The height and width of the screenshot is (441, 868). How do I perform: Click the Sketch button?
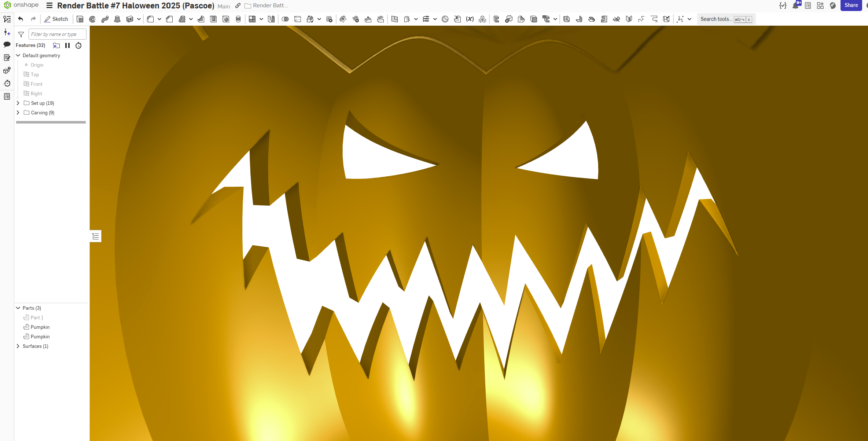click(x=56, y=19)
